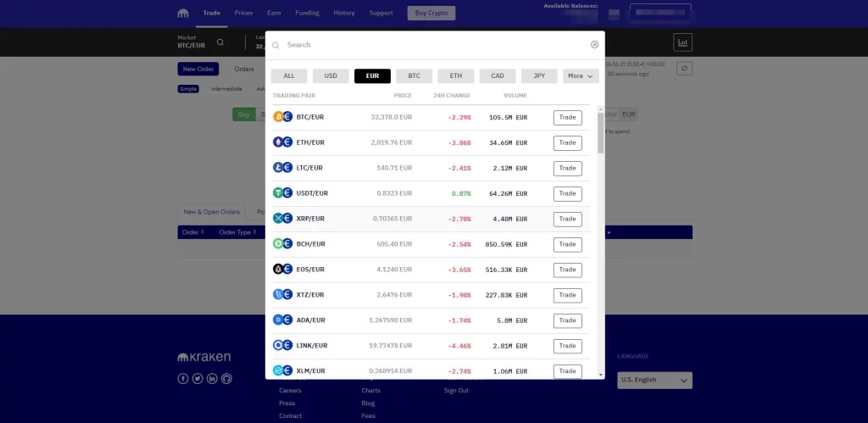Screen dimensions: 868x423
Task: Click the Kraken logo in top navigation
Action: pos(184,14)
